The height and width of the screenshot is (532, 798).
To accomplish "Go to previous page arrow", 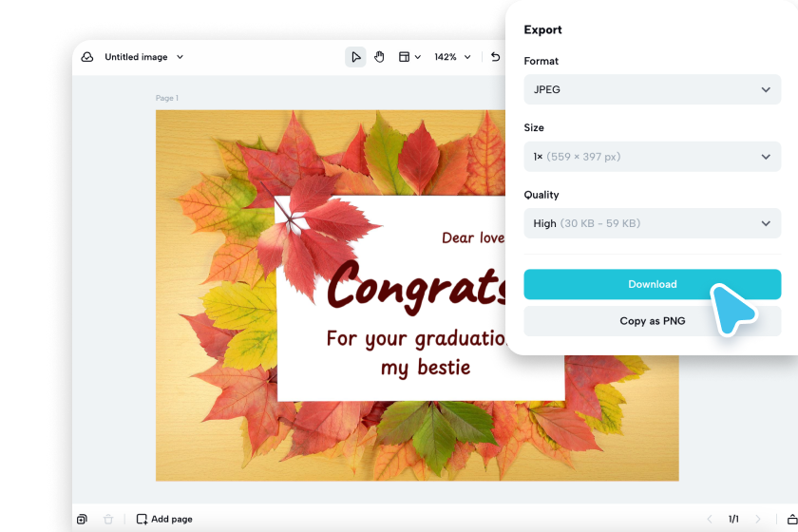I will (710, 520).
